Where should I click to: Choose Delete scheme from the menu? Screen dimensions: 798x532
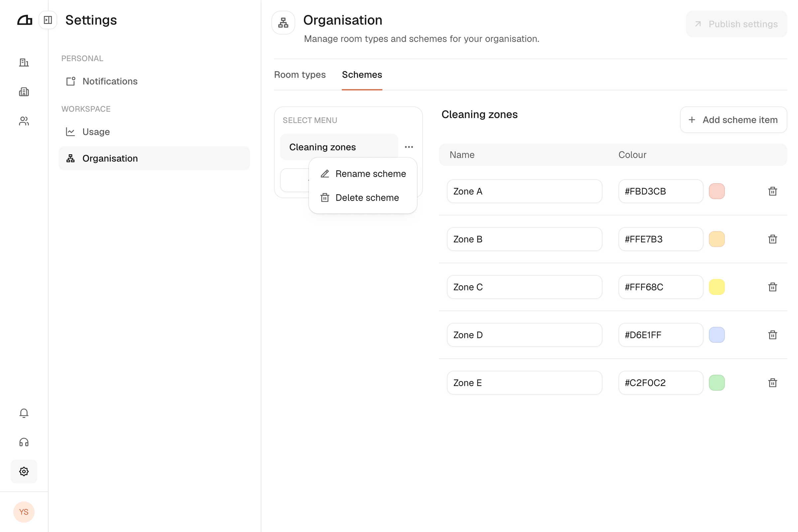pos(363,198)
